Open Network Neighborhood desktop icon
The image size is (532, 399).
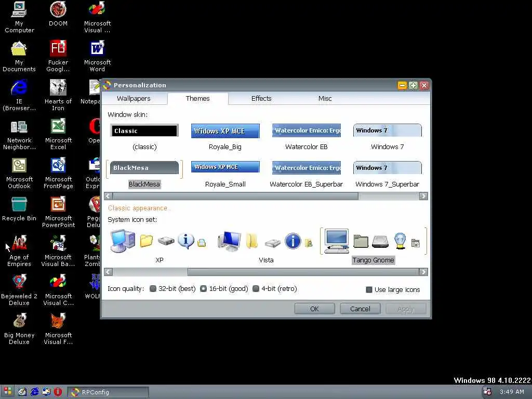[x=19, y=134]
